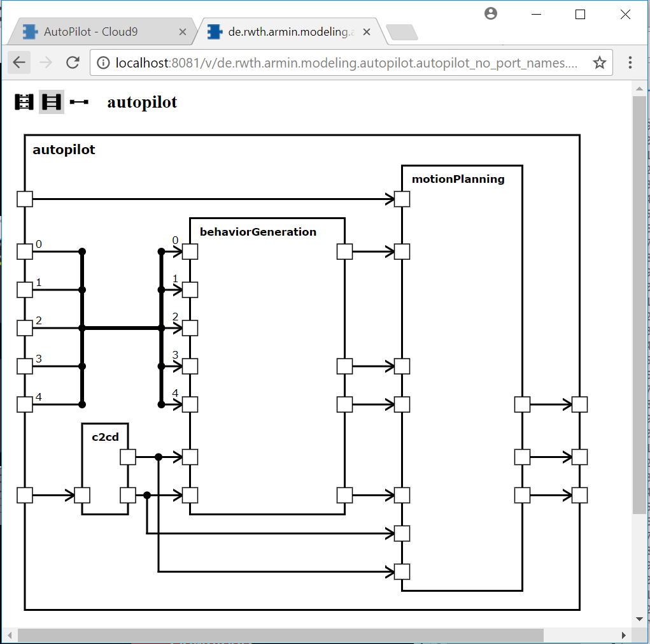This screenshot has width=650, height=644.
Task: Click the top motionPlanning output port
Action: click(522, 404)
